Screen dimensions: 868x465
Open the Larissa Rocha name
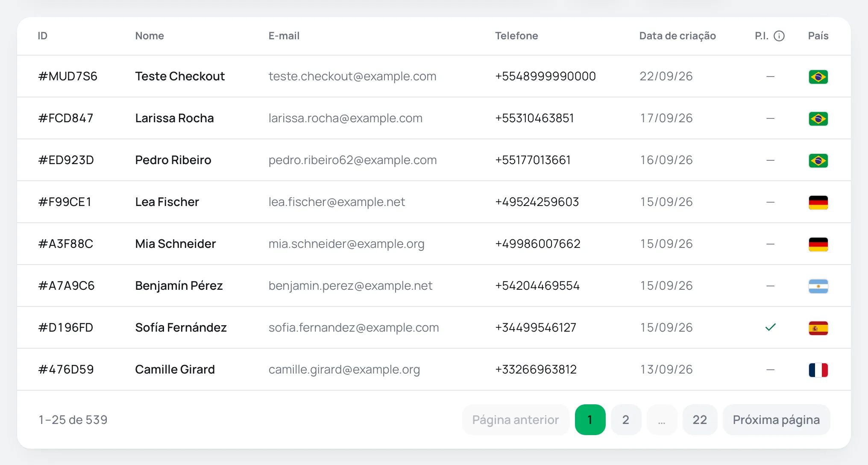click(174, 118)
